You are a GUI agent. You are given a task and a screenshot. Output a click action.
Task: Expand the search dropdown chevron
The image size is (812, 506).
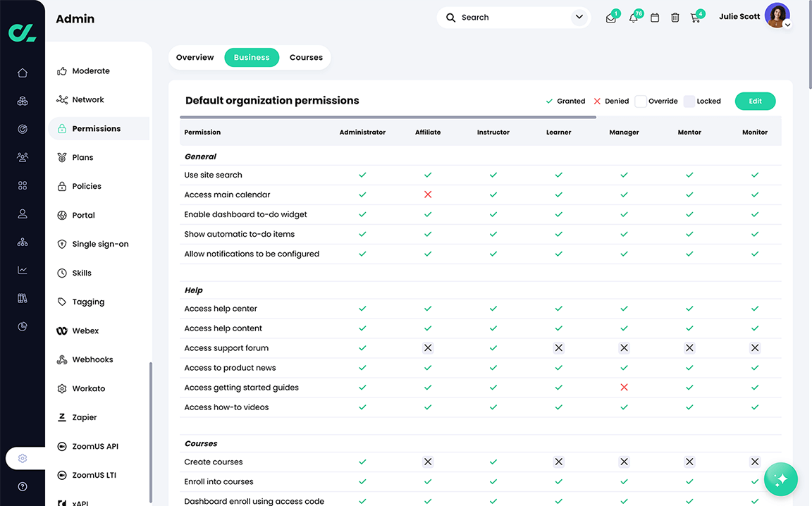point(579,16)
